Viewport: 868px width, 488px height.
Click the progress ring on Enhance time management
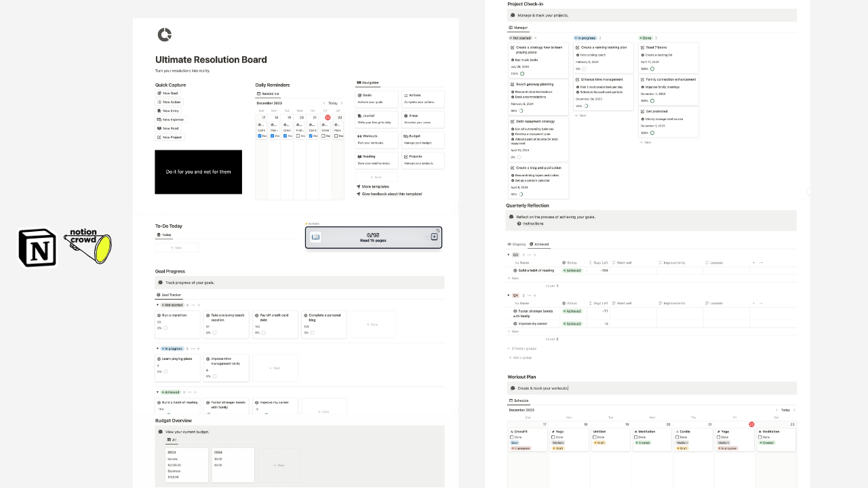(586, 106)
